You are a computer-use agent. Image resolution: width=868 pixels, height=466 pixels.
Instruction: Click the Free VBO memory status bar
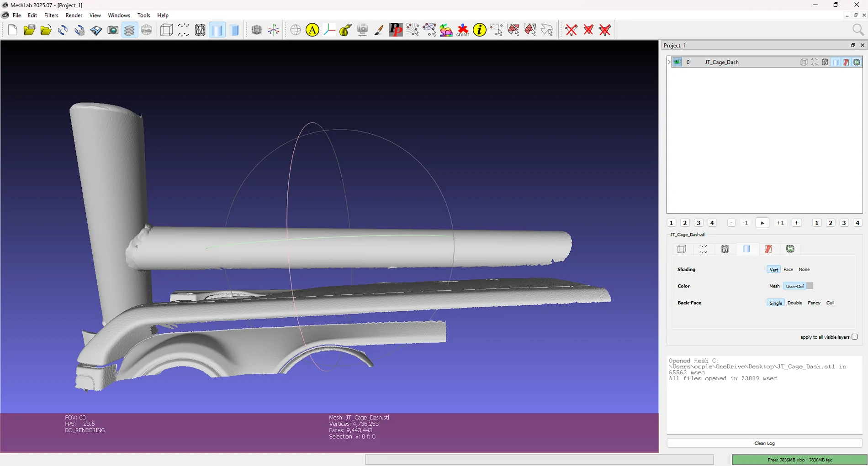pos(799,460)
